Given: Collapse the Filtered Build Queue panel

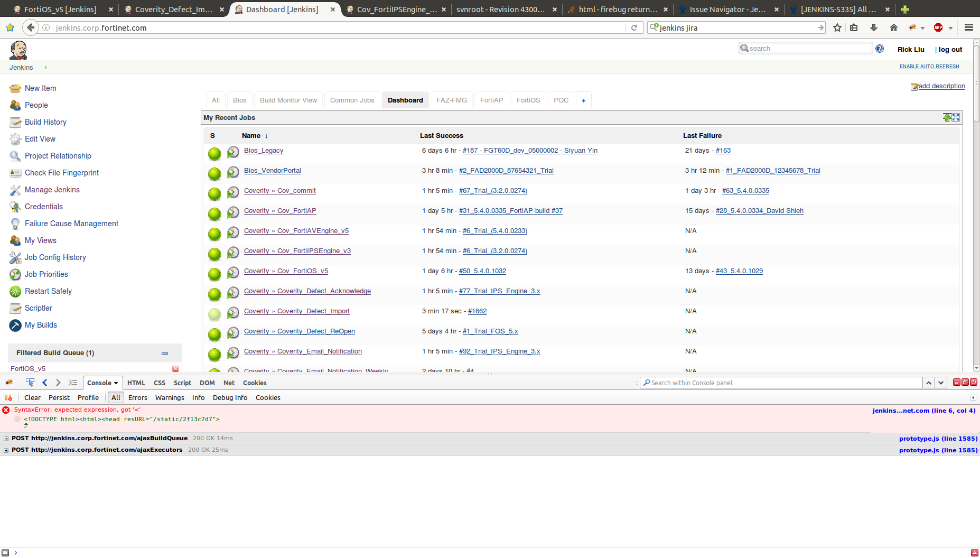Looking at the screenshot, I should [165, 353].
